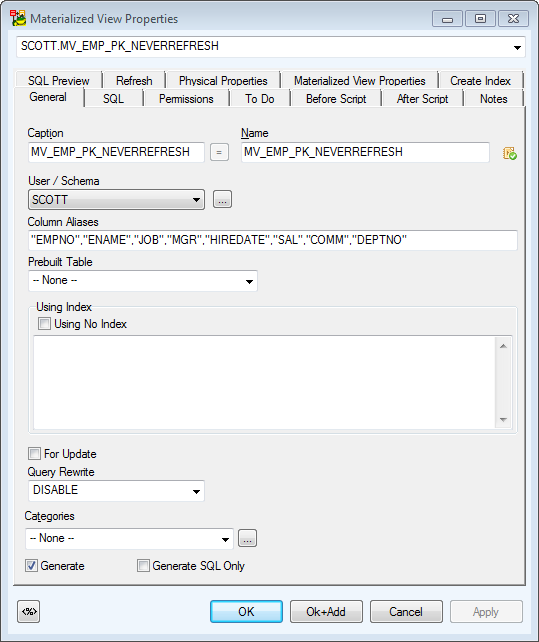Switch to the Refresh tab

point(134,81)
